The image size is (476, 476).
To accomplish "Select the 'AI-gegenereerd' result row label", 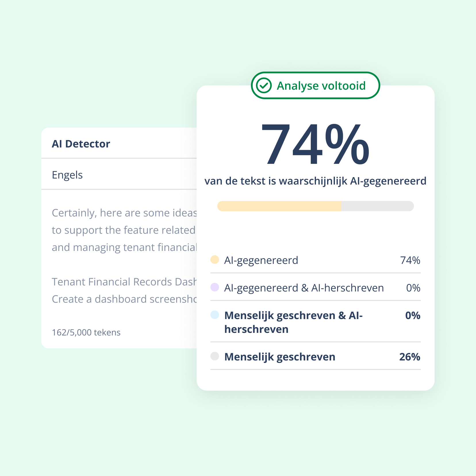I will [x=261, y=260].
